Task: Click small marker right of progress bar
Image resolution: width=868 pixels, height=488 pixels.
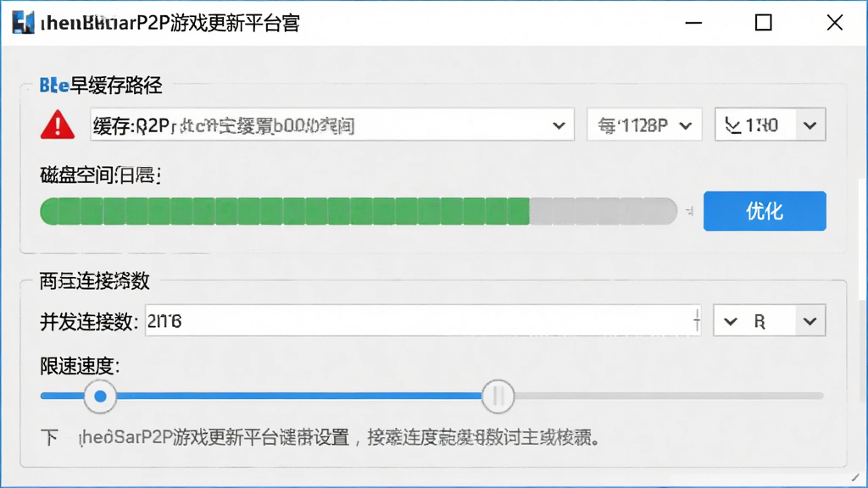Action: click(x=689, y=211)
